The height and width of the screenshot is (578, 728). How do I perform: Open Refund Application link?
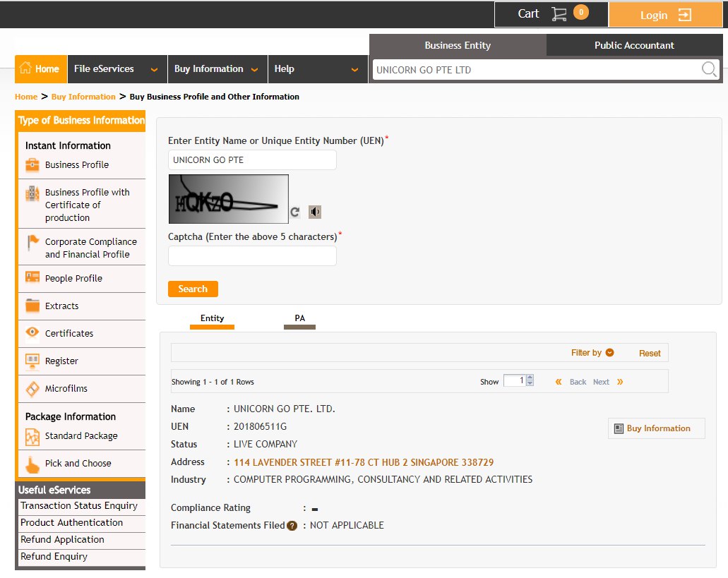pos(62,539)
